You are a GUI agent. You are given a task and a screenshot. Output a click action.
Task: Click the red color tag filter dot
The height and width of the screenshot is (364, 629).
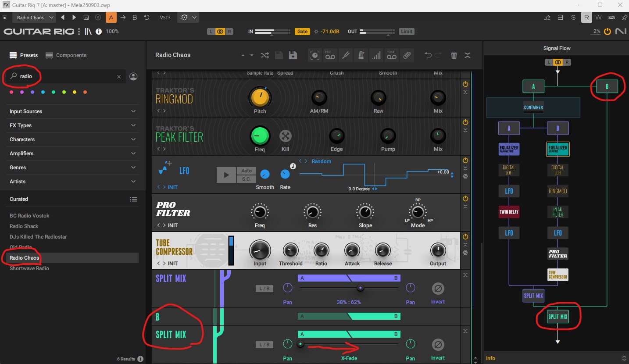tap(11, 92)
